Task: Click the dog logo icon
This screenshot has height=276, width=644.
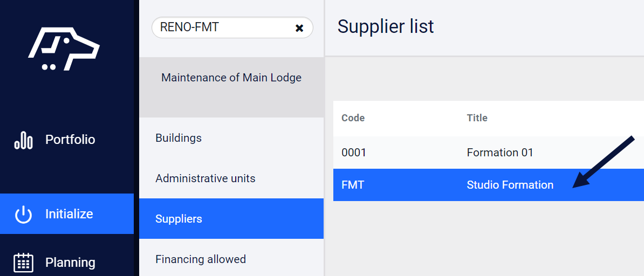Action: [x=64, y=49]
